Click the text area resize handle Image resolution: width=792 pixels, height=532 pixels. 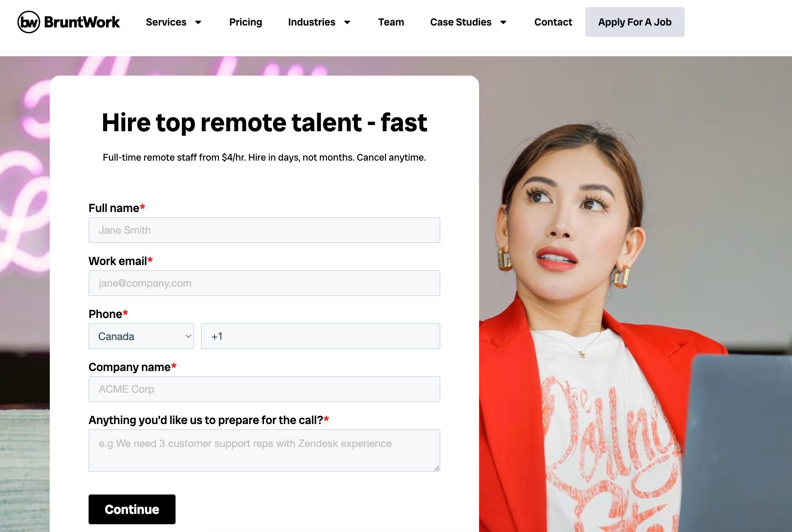[x=436, y=468]
